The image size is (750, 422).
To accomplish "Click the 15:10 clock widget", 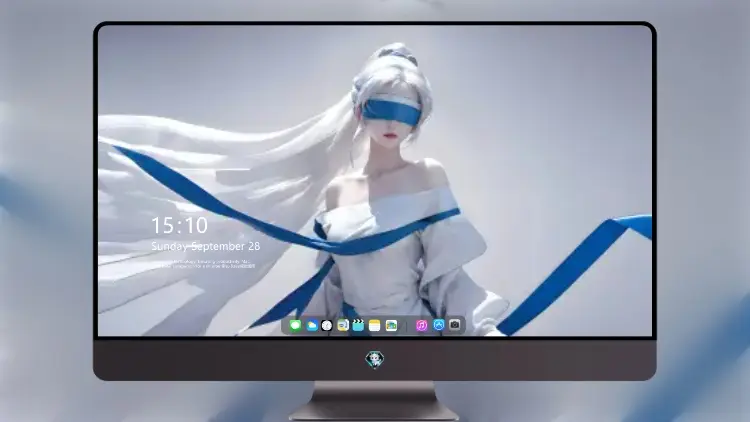I will point(179,225).
